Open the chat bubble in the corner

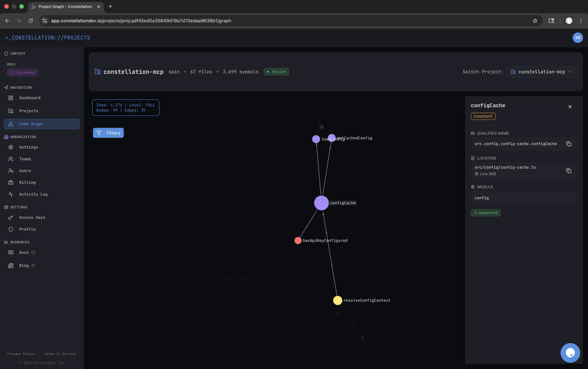point(570,353)
